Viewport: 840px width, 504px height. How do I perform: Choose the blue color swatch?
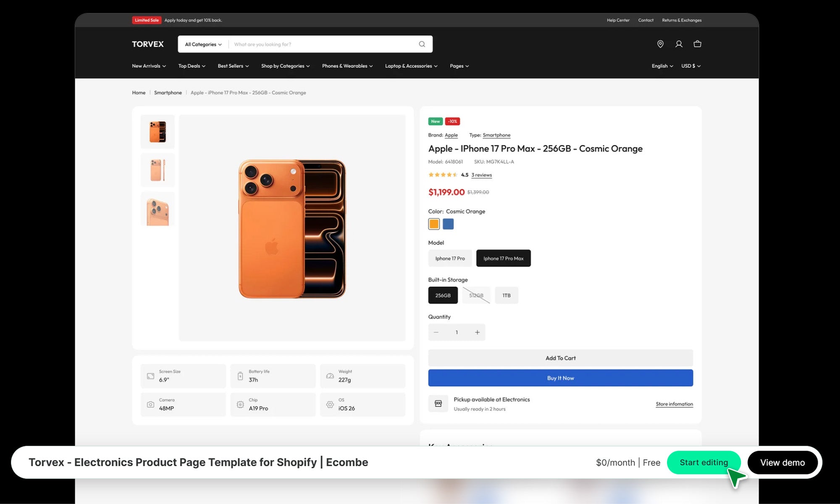click(x=448, y=224)
